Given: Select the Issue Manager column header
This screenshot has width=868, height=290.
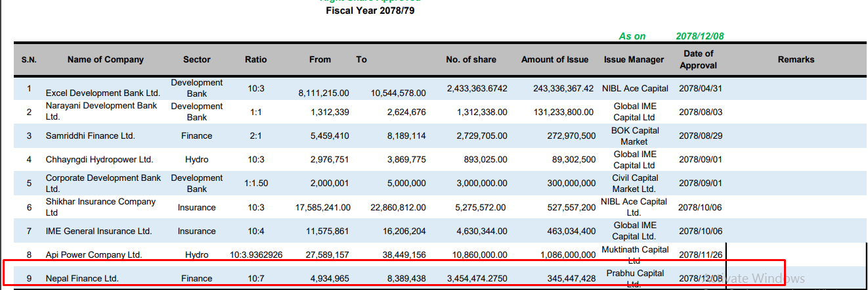Looking at the screenshot, I should point(634,59).
